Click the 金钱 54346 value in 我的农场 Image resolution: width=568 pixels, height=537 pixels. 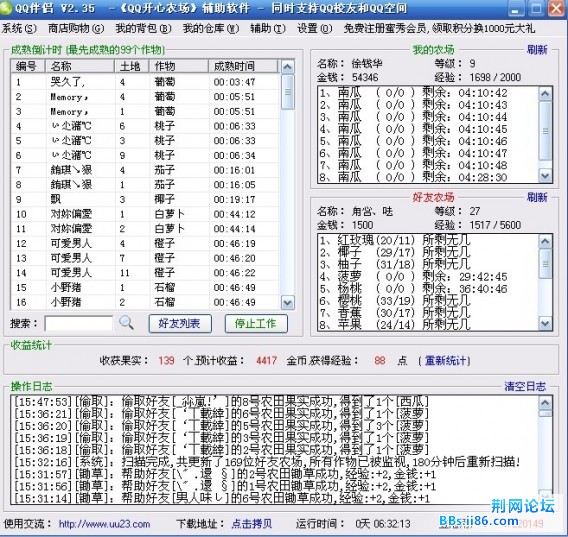(365, 77)
